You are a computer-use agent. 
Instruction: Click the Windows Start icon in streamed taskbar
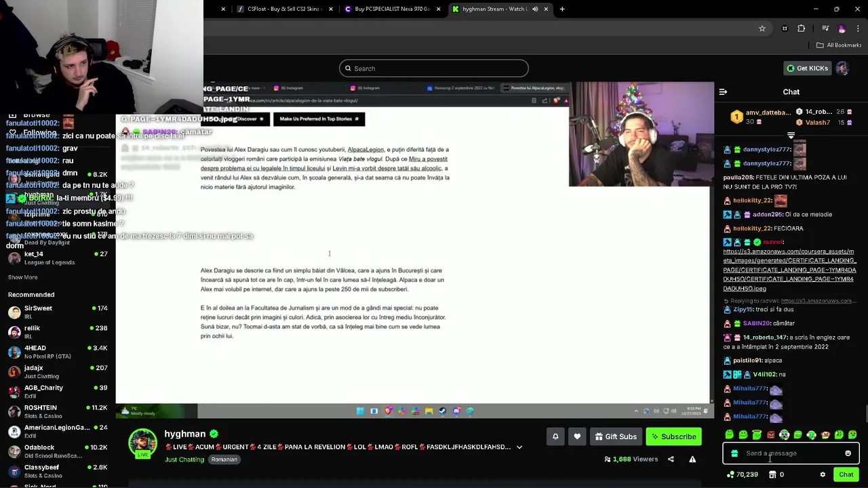(360, 411)
